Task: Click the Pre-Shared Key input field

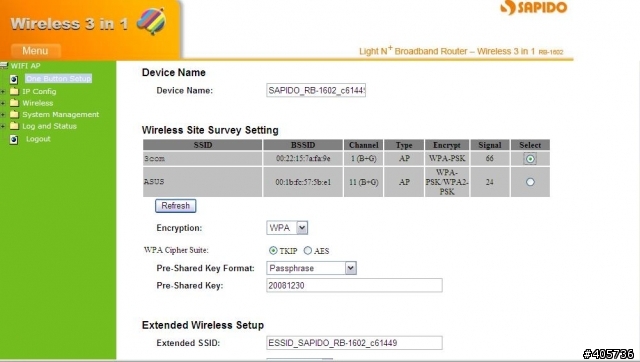Action: tap(354, 285)
